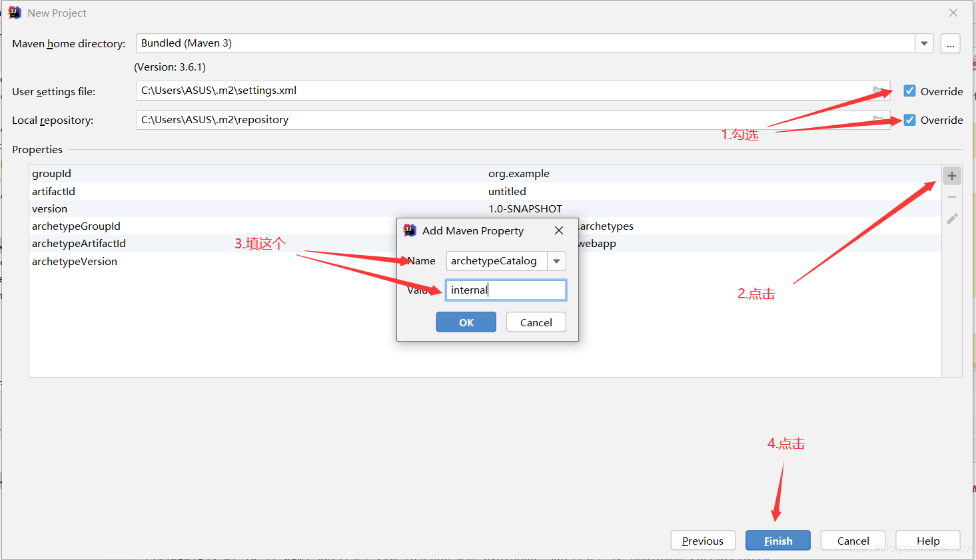Focus the Value field containing internal
Viewport: 976px width, 560px height.
(506, 290)
